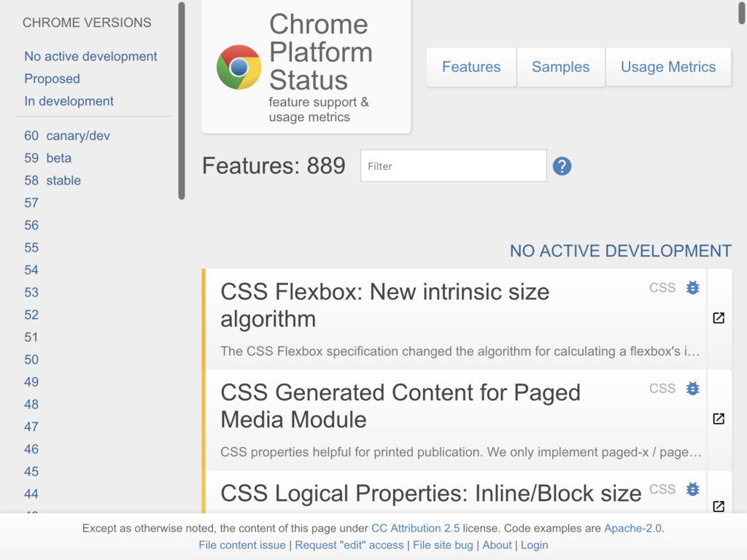747x560 pixels.
Task: Open the filter help question mark icon
Action: click(x=562, y=166)
